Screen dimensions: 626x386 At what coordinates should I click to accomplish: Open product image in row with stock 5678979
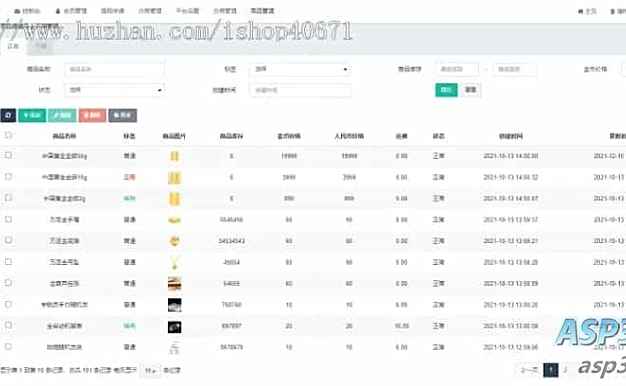pyautogui.click(x=174, y=347)
